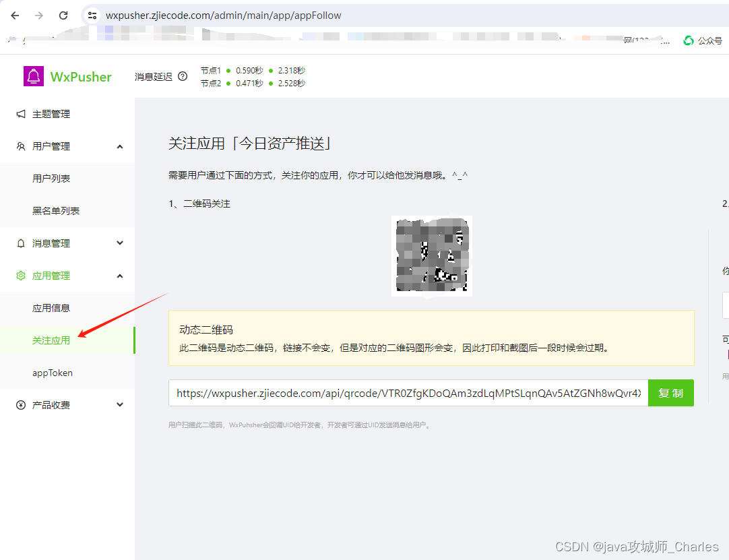Click the page title 关注应用「今日资产推送」

tap(250, 144)
